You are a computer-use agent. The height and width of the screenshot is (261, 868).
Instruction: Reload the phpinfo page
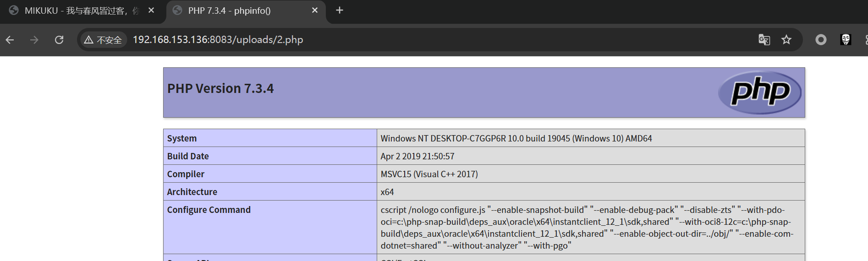[x=59, y=40]
